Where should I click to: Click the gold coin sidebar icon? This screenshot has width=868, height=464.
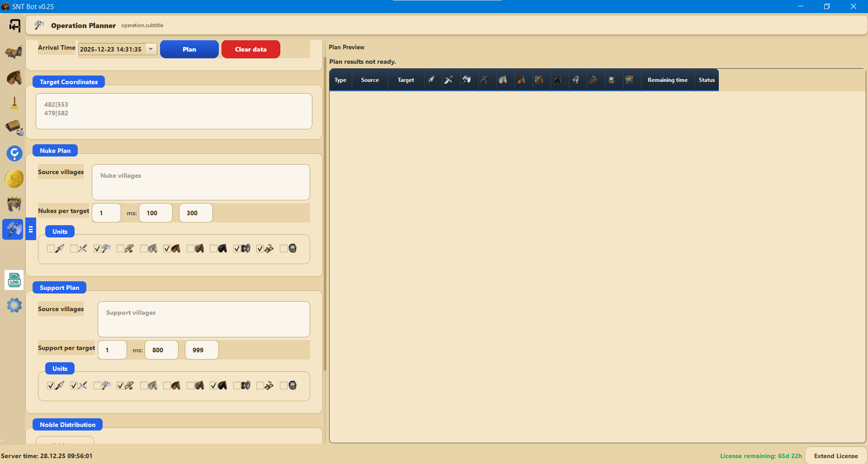(14, 179)
